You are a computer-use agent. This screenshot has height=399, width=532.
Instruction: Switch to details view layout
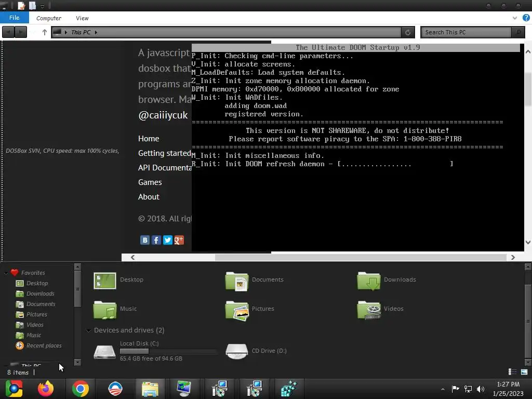[x=512, y=372]
